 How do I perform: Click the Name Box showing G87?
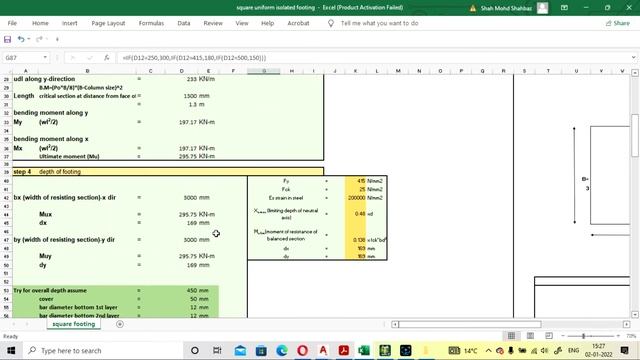point(22,58)
